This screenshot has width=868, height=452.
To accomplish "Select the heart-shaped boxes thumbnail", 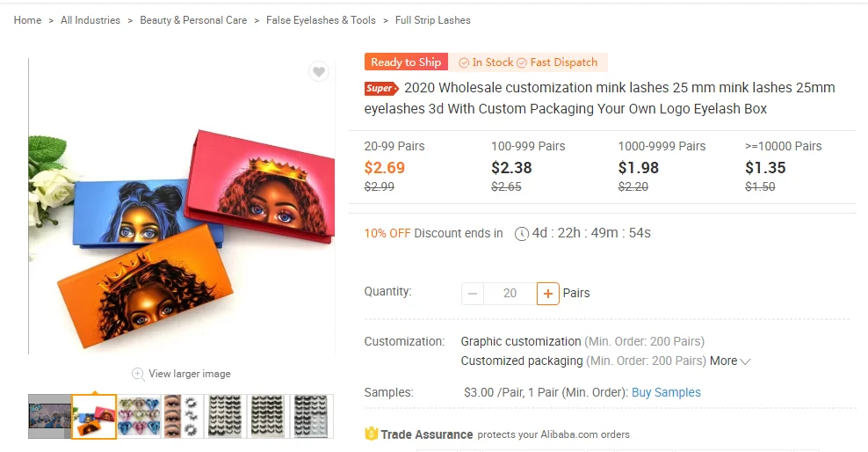I will 139,416.
